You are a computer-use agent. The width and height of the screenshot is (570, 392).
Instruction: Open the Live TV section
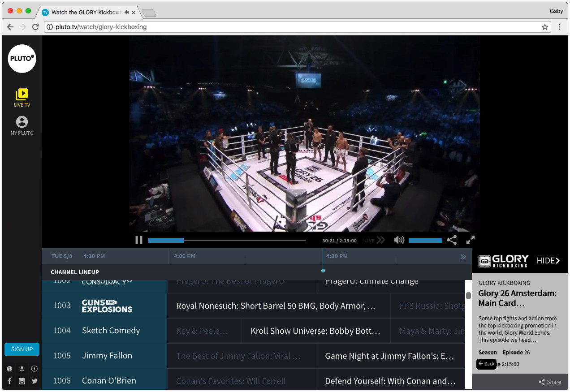[x=22, y=97]
